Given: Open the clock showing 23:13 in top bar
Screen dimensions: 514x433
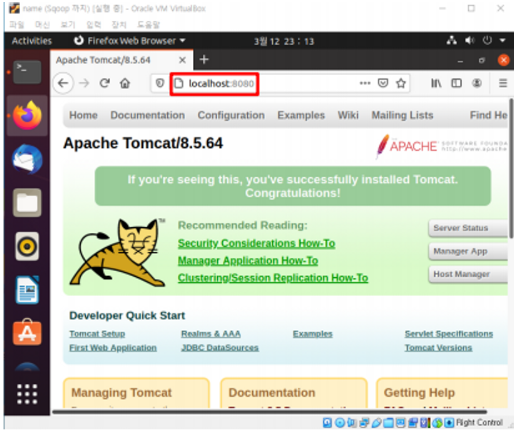Looking at the screenshot, I should point(284,41).
